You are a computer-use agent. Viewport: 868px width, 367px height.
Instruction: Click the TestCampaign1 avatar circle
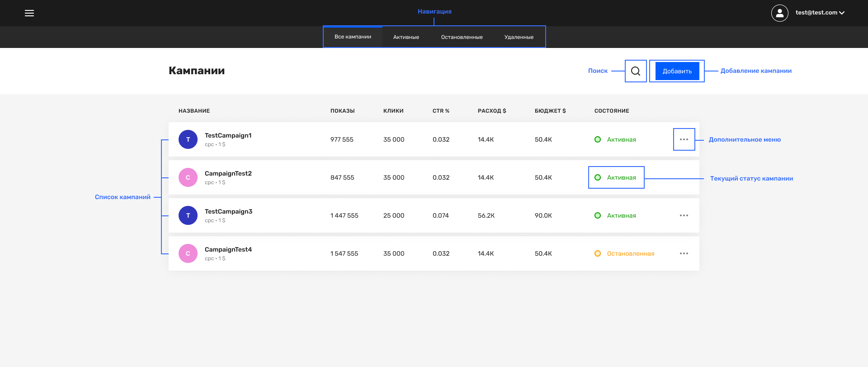click(188, 139)
